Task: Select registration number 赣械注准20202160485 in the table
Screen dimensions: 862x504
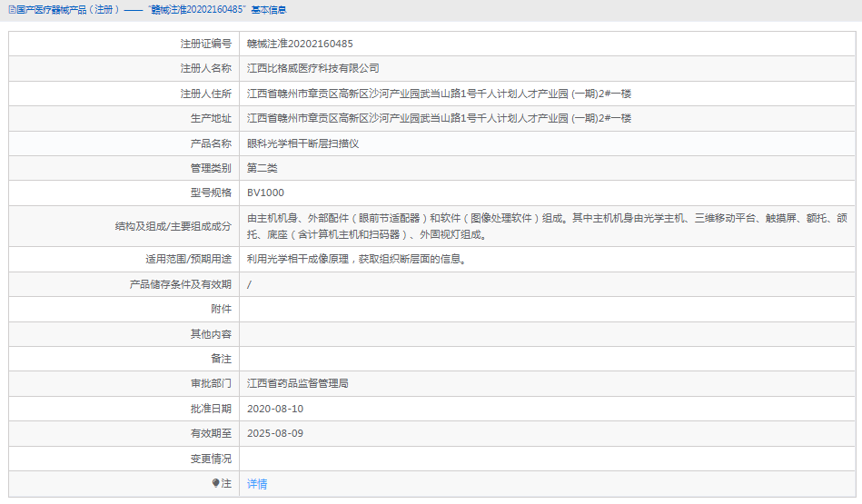Action: (x=300, y=44)
